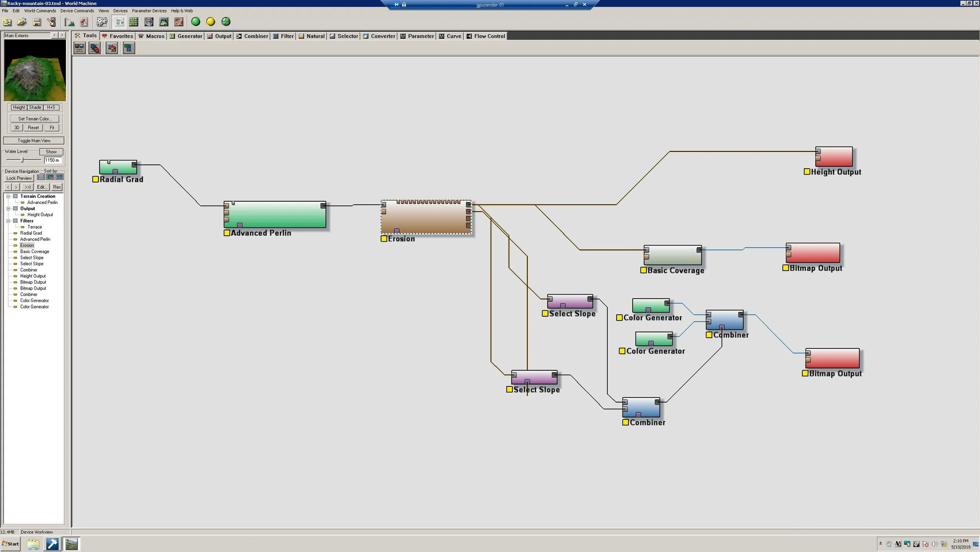
Task: Roll the dice to randomize seeds
Action: pyautogui.click(x=102, y=22)
